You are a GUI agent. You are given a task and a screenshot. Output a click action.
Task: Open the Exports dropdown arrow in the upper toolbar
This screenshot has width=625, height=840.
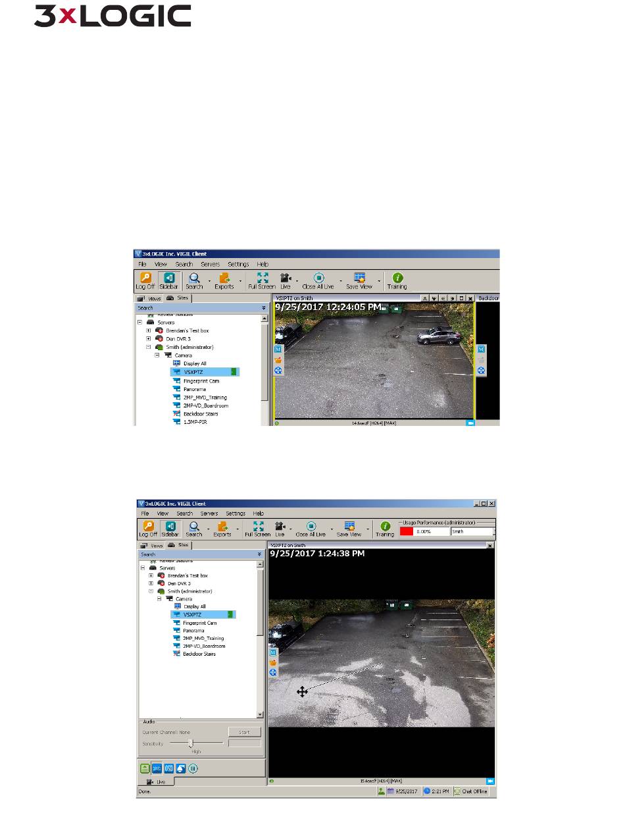pyautogui.click(x=240, y=282)
